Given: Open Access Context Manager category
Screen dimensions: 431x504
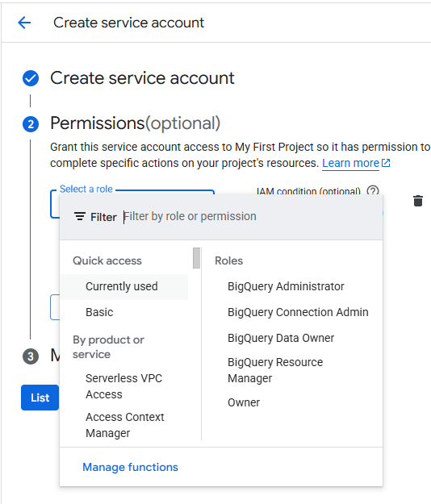Looking at the screenshot, I should [x=124, y=425].
